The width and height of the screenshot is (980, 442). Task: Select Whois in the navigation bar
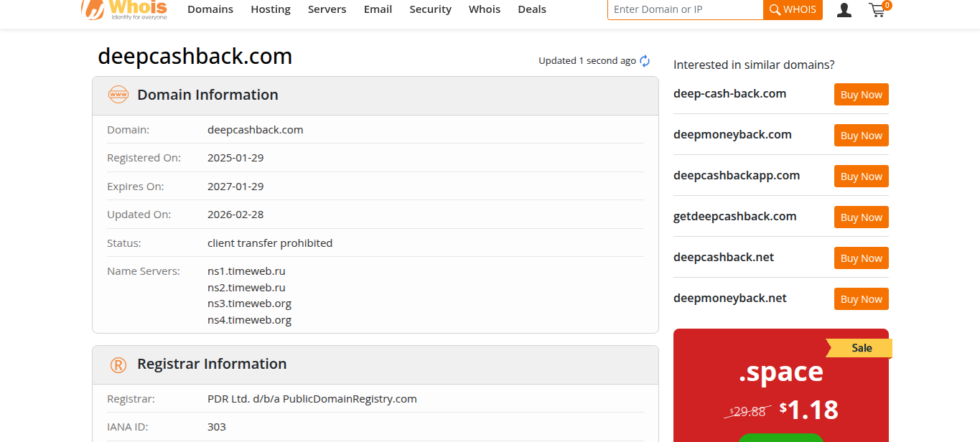tap(485, 9)
